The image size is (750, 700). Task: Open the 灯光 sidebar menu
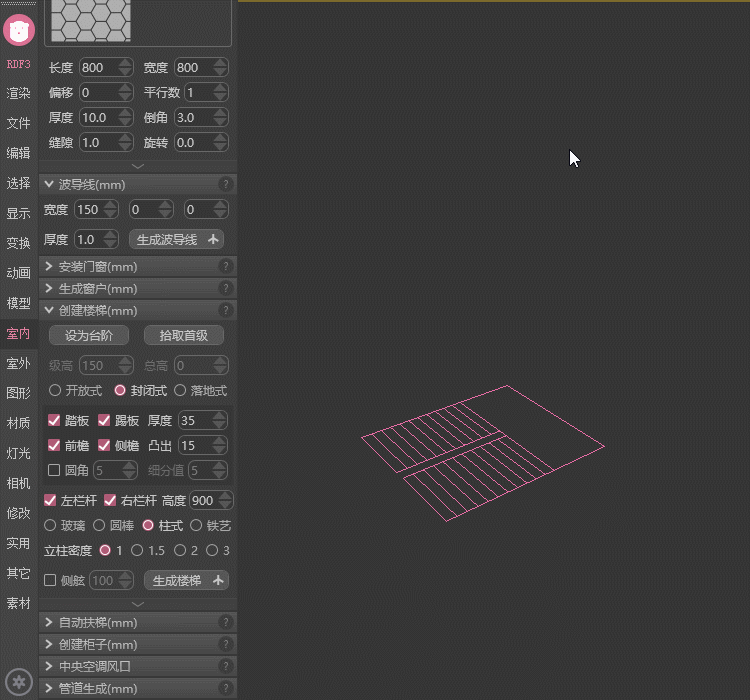(19, 453)
